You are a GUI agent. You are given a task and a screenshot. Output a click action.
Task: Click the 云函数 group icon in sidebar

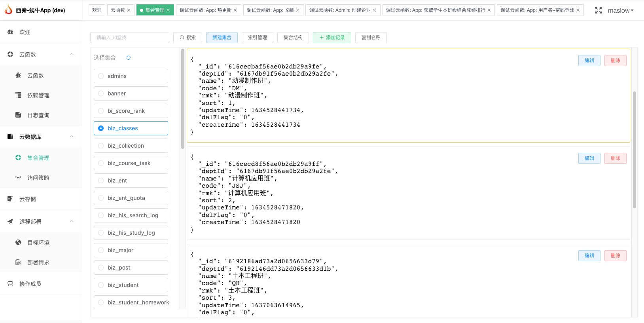10,54
